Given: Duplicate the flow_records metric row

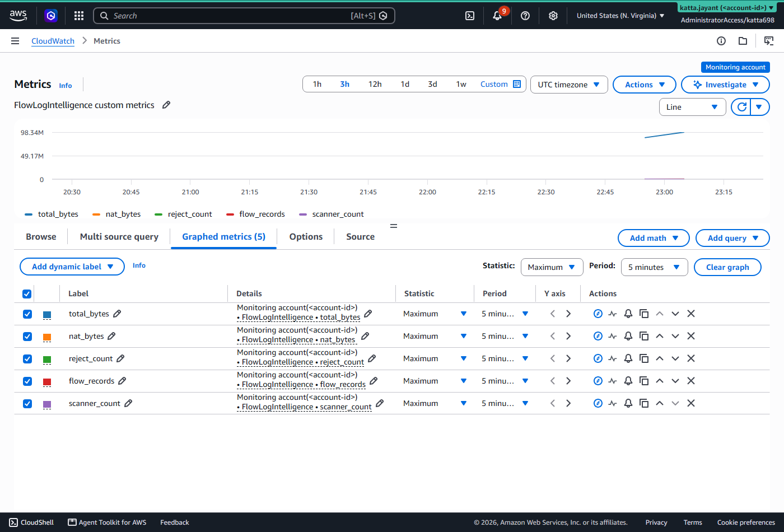Looking at the screenshot, I should 644,381.
